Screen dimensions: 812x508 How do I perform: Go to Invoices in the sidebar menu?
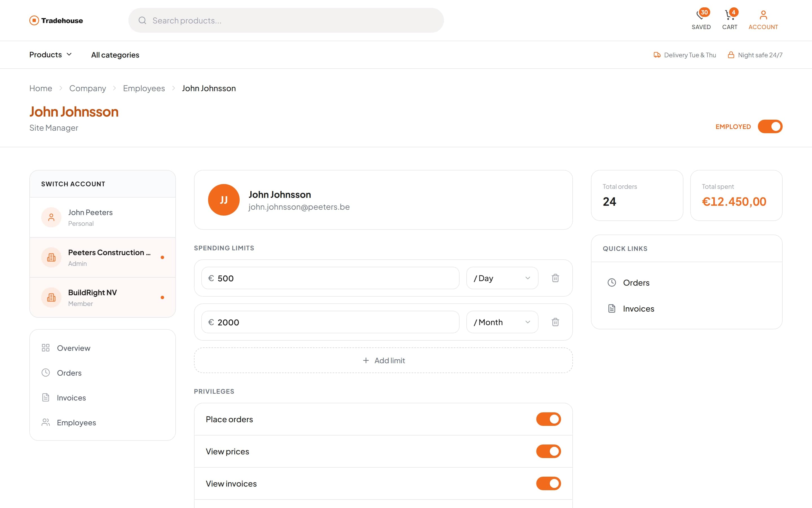(102, 397)
